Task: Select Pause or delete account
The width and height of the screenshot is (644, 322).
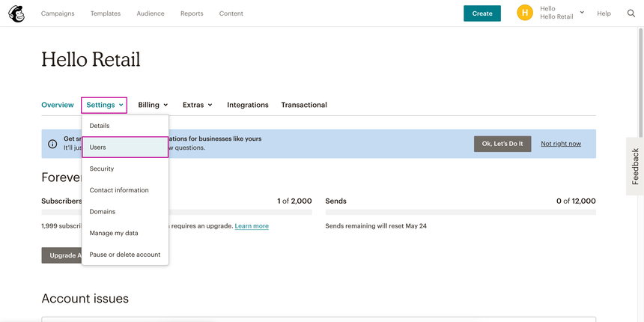Action: click(125, 255)
